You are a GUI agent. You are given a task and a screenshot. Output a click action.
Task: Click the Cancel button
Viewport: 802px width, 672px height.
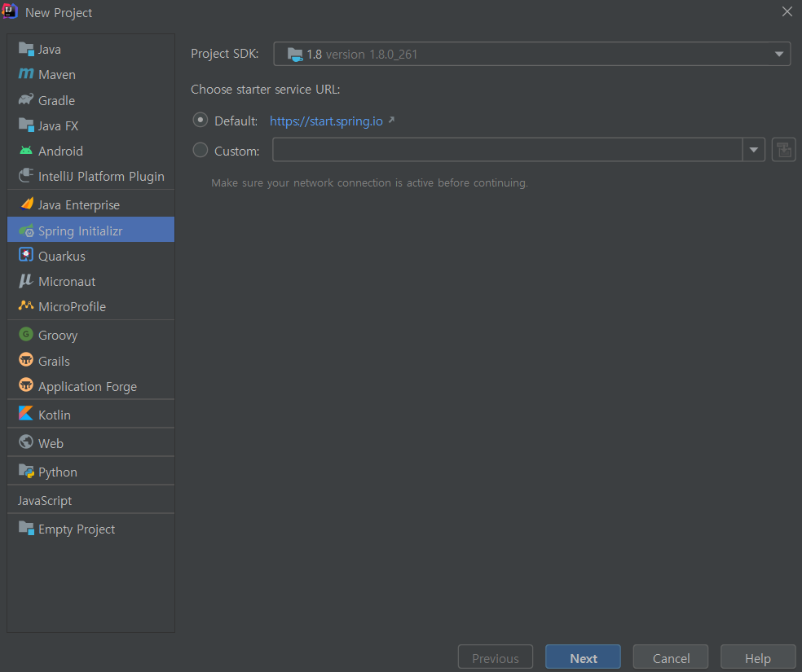point(671,657)
